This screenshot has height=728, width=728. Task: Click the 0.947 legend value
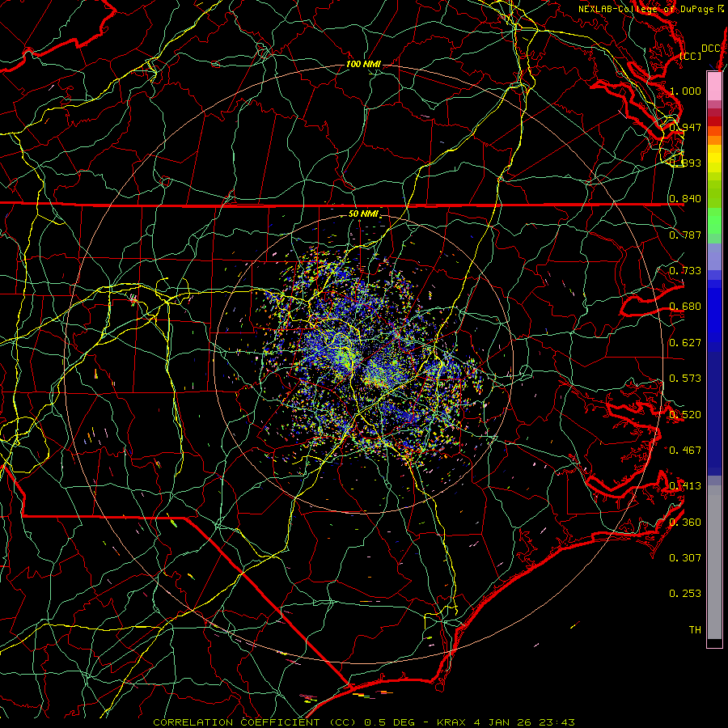click(685, 127)
